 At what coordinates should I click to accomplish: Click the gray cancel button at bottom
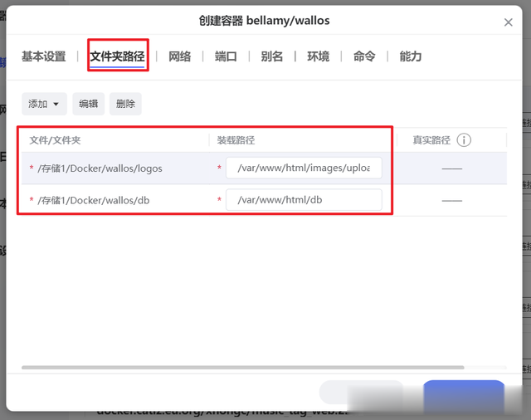click(x=361, y=393)
